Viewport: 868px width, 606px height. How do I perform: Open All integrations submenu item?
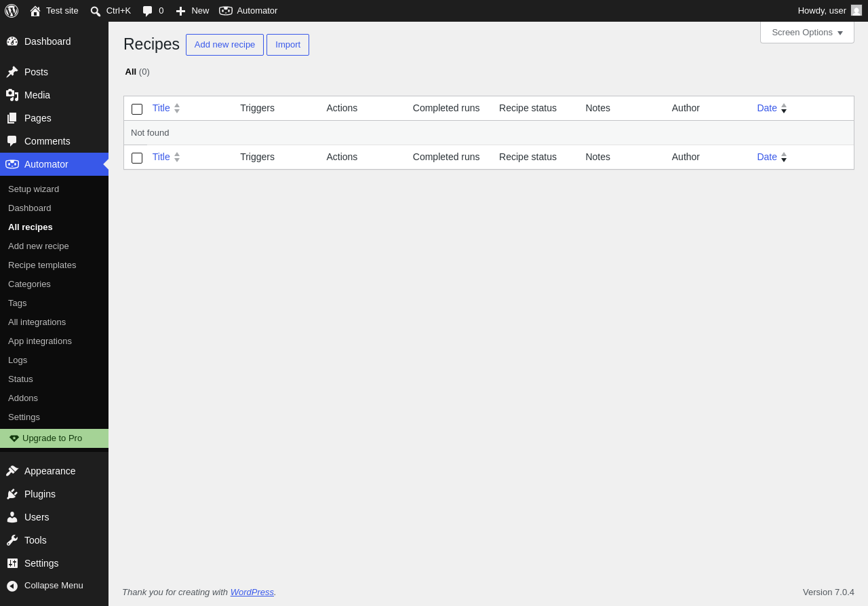(54, 322)
